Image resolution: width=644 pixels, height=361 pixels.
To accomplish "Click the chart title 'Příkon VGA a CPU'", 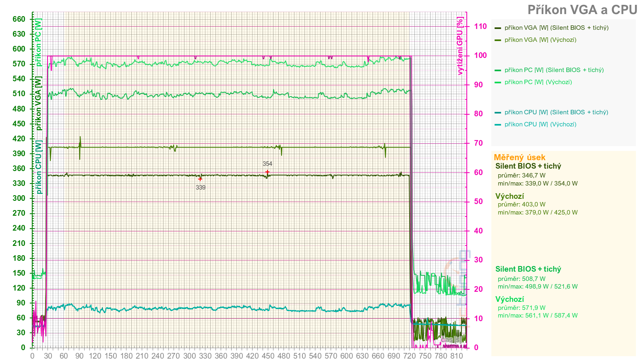I will (x=582, y=10).
